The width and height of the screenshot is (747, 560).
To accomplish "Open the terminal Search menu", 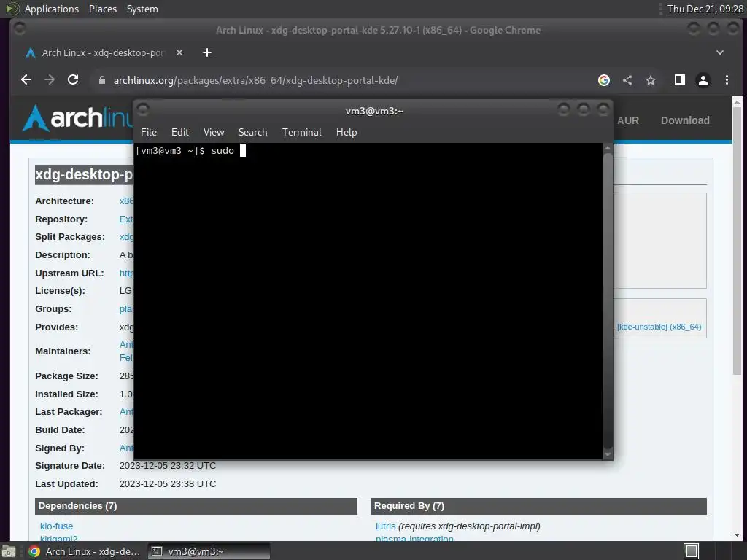I will 252,133.
